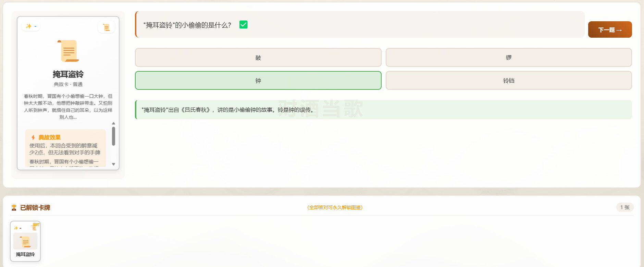Click the green checkmark beside the question

[243, 25]
